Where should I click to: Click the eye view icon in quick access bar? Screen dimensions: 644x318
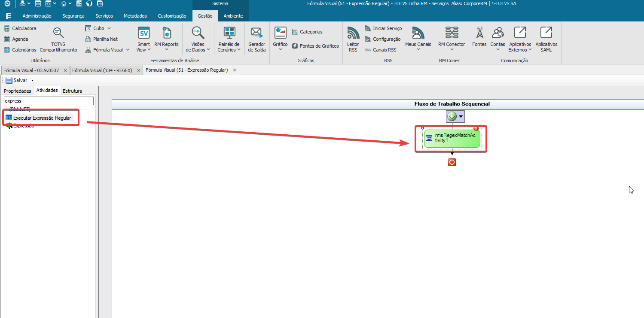[x=38, y=4]
